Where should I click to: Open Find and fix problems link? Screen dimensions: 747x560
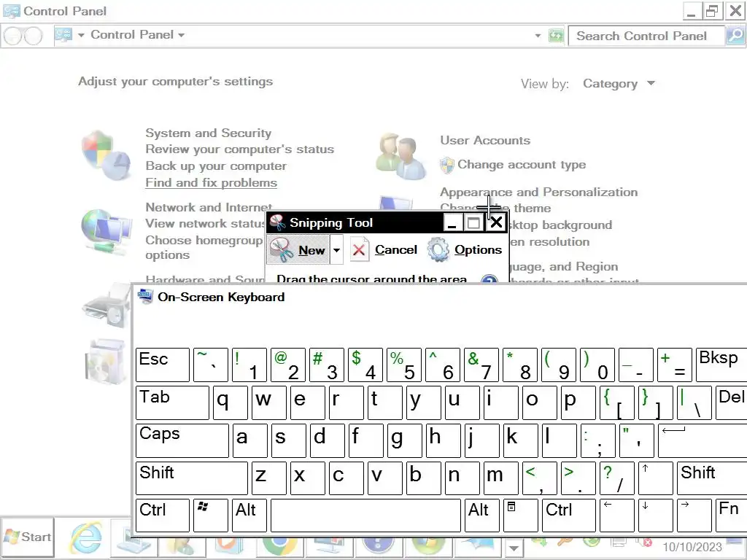click(x=211, y=183)
